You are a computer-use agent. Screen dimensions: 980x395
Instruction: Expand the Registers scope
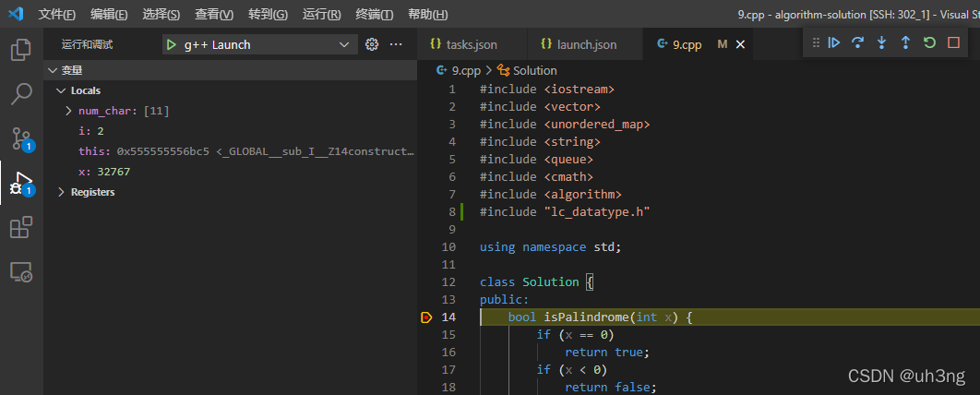click(61, 193)
